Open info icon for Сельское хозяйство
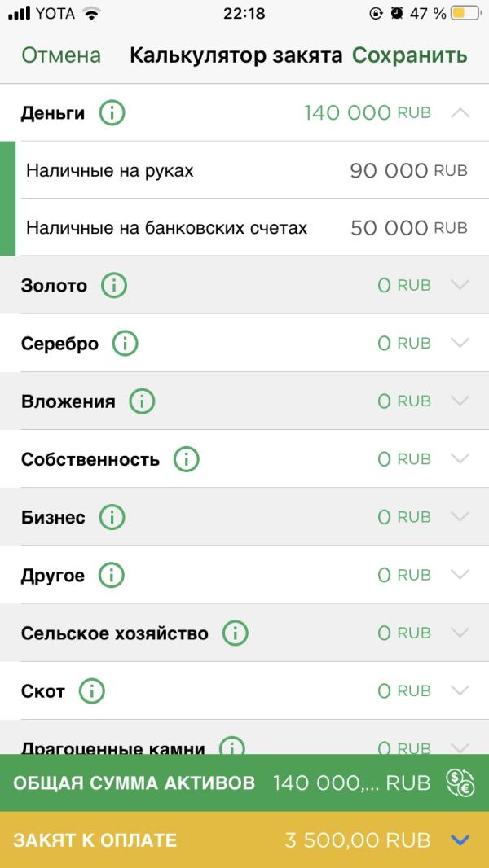Screen dimensions: 489x868 (x=236, y=633)
